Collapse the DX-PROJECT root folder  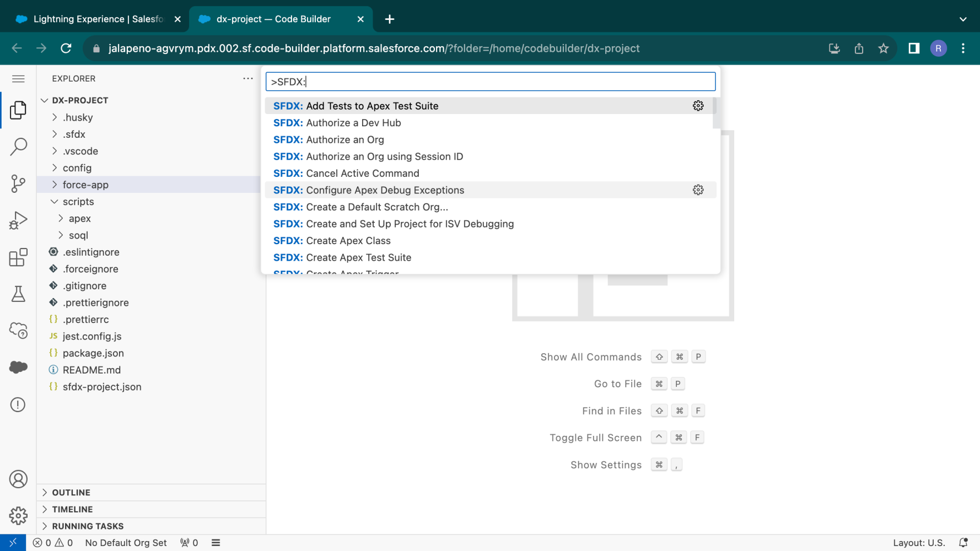tap(45, 100)
